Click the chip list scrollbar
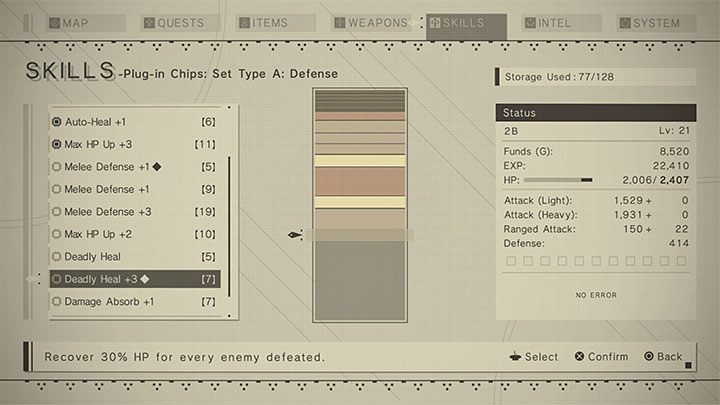 click(x=229, y=226)
